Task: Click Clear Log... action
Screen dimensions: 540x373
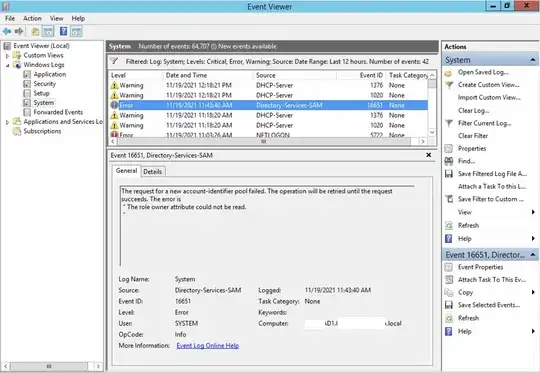Action: tap(473, 111)
